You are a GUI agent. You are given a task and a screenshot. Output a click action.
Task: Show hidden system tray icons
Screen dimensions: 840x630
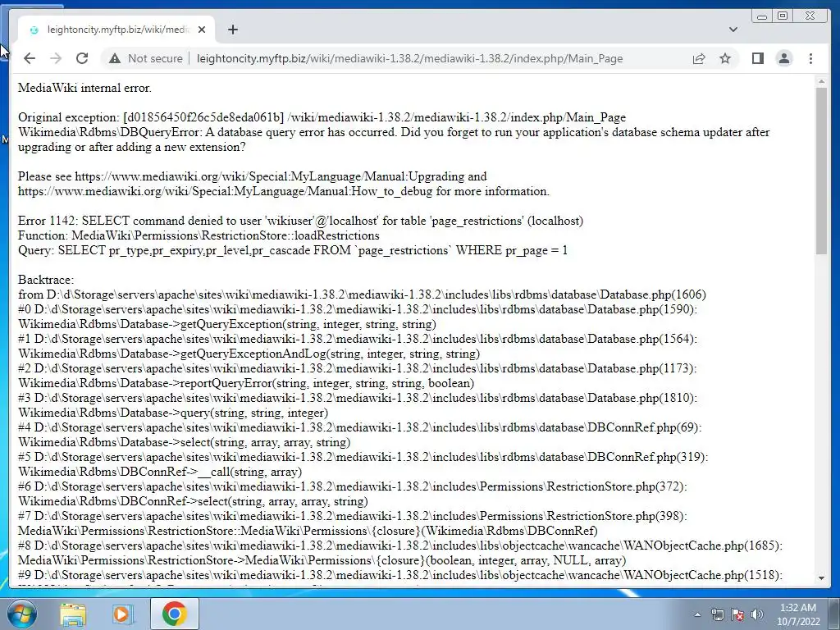click(x=697, y=614)
